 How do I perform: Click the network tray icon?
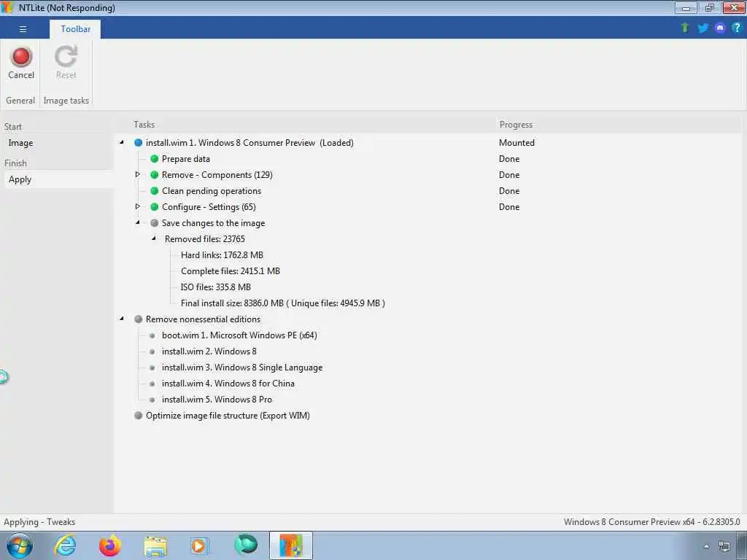(x=724, y=546)
